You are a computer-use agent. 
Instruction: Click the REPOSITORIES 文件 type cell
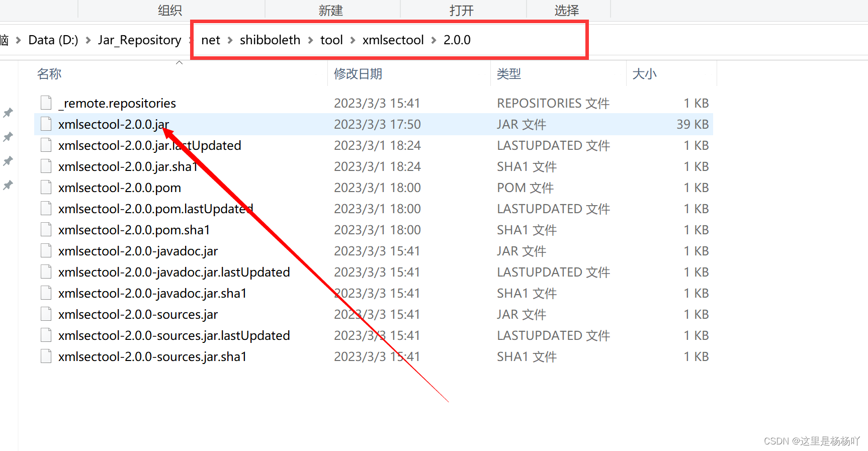[553, 103]
